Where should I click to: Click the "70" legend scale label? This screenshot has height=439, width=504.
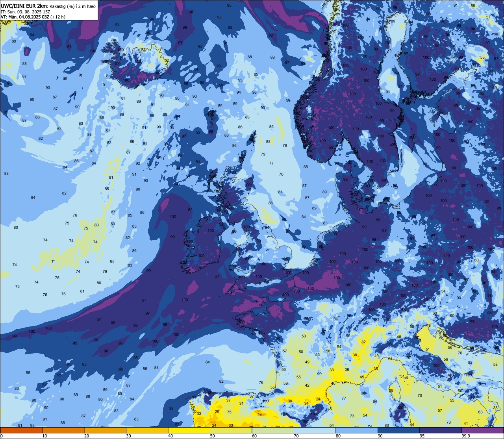pos(296,436)
